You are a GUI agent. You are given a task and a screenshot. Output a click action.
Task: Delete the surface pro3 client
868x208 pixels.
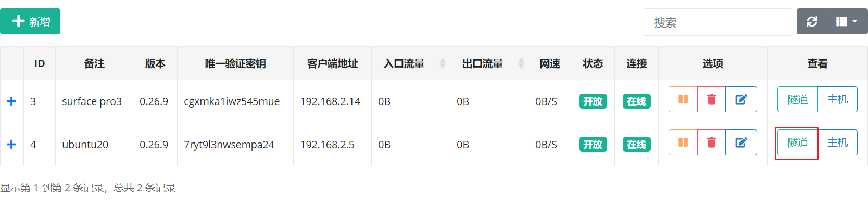(712, 99)
